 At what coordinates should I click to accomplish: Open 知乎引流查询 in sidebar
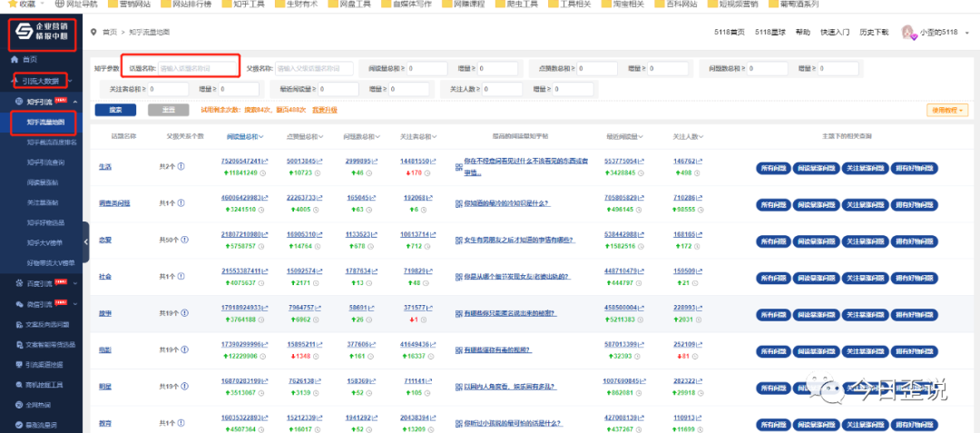click(x=45, y=162)
